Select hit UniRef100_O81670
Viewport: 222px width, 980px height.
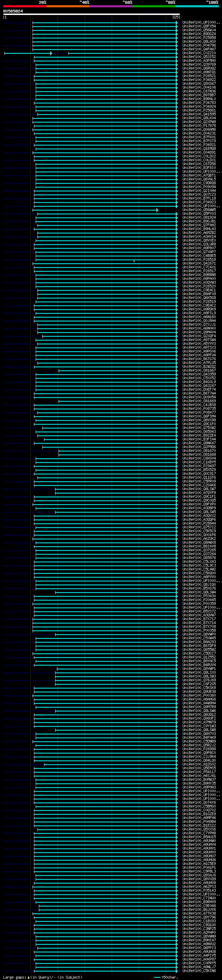pos(199,451)
